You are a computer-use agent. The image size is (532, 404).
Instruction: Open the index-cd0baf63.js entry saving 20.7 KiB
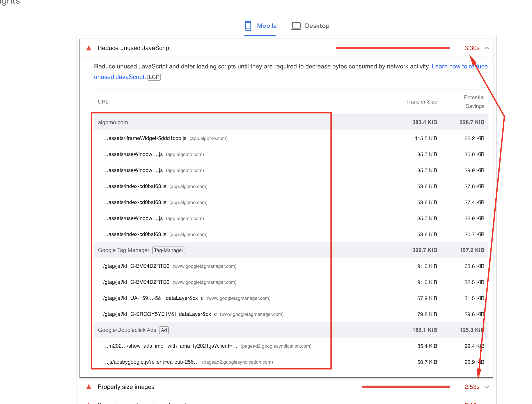pos(135,234)
